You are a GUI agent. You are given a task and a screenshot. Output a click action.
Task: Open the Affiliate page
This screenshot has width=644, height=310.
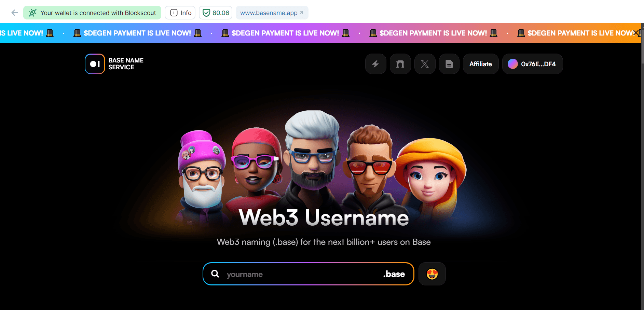[481, 64]
